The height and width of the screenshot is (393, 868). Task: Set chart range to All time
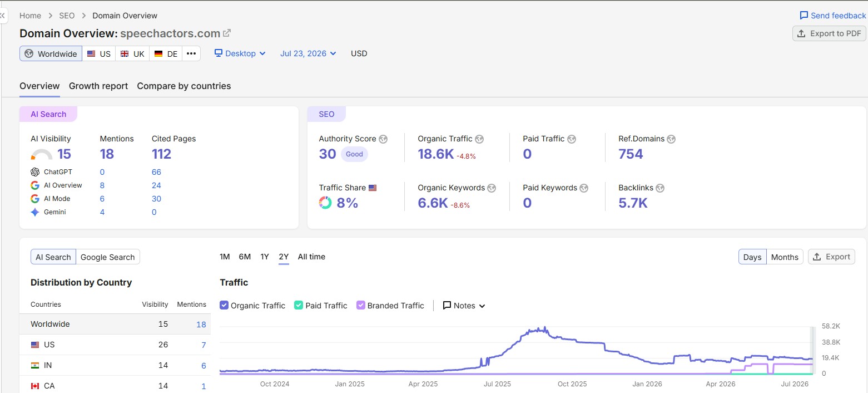[x=311, y=257]
